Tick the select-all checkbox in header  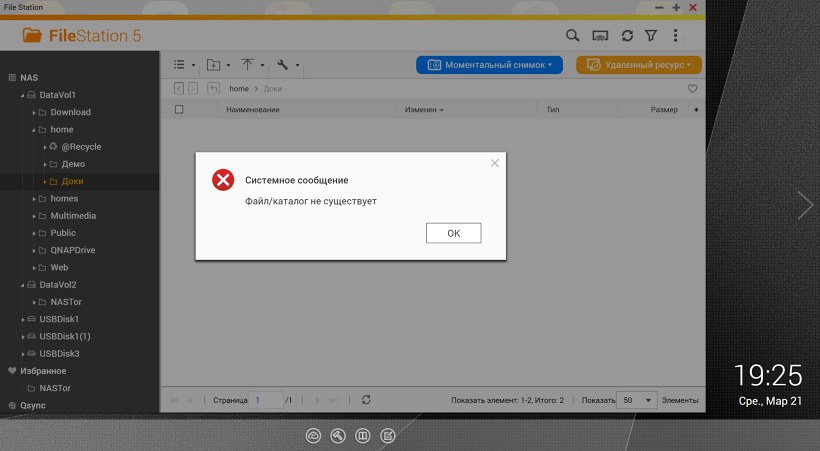tap(179, 109)
